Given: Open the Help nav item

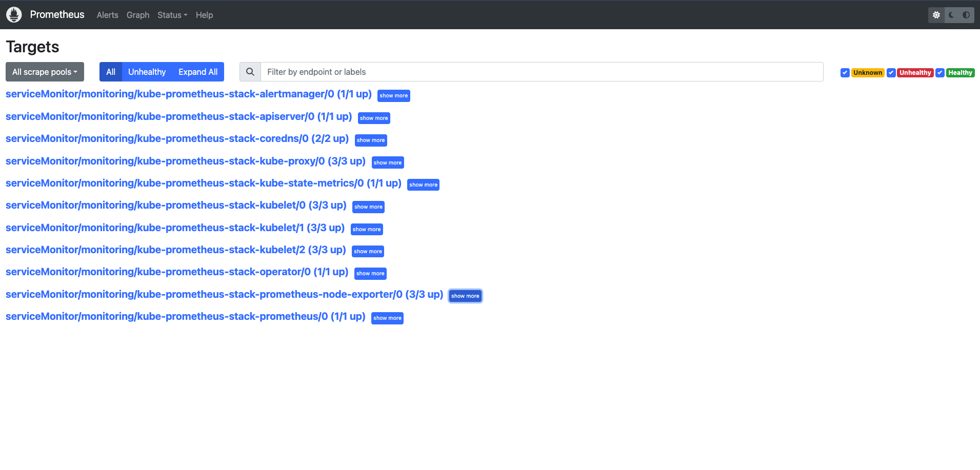Looking at the screenshot, I should [x=204, y=15].
